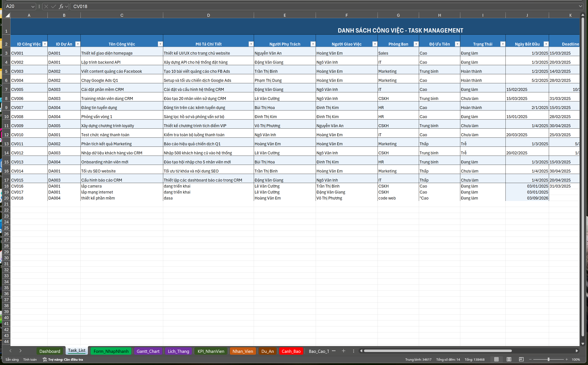Viewport: 588px width, 365px height.
Task: Click the zoom in plus icon
Action: pos(567,359)
